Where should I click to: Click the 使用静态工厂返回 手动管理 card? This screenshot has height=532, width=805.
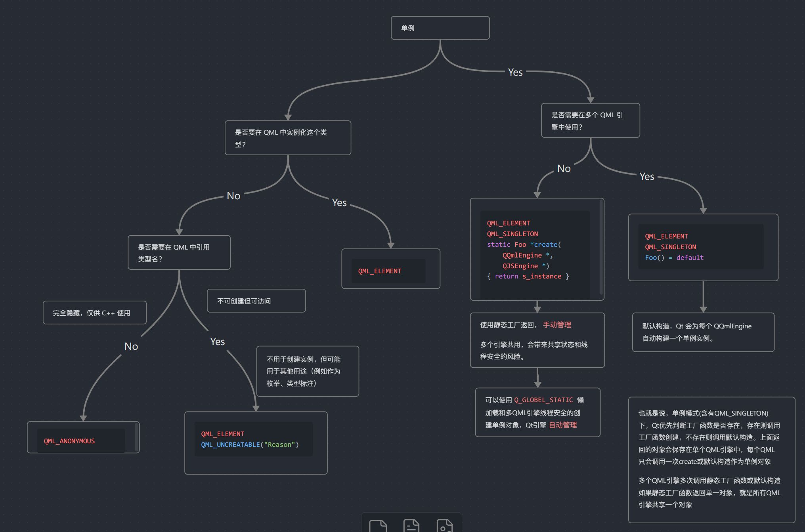click(537, 340)
